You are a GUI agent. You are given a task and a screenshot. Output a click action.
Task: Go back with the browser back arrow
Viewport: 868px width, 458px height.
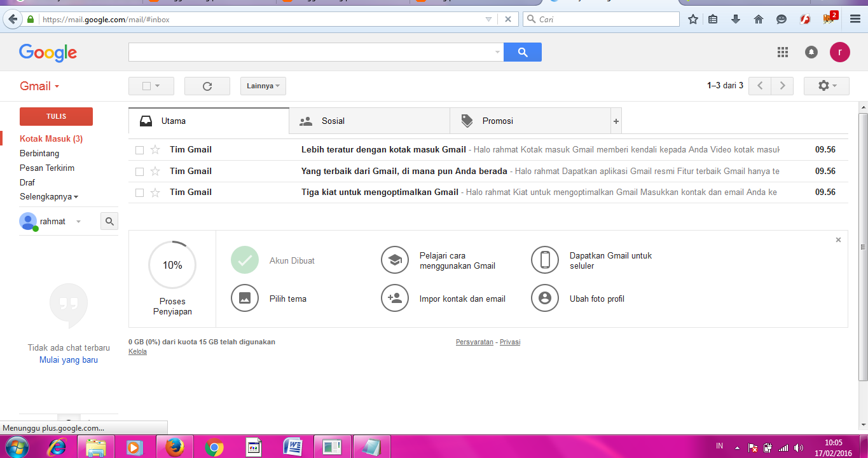pos(12,19)
